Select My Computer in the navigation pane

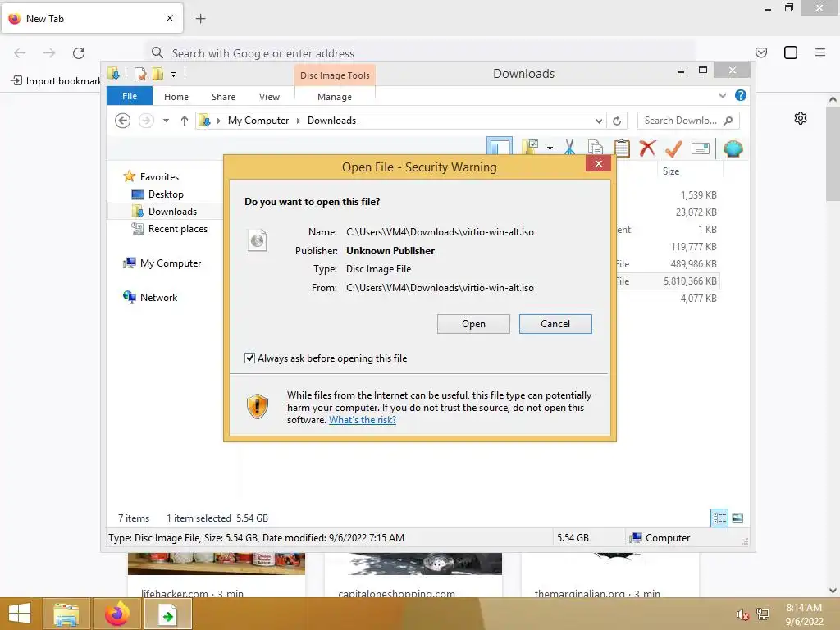coord(171,263)
